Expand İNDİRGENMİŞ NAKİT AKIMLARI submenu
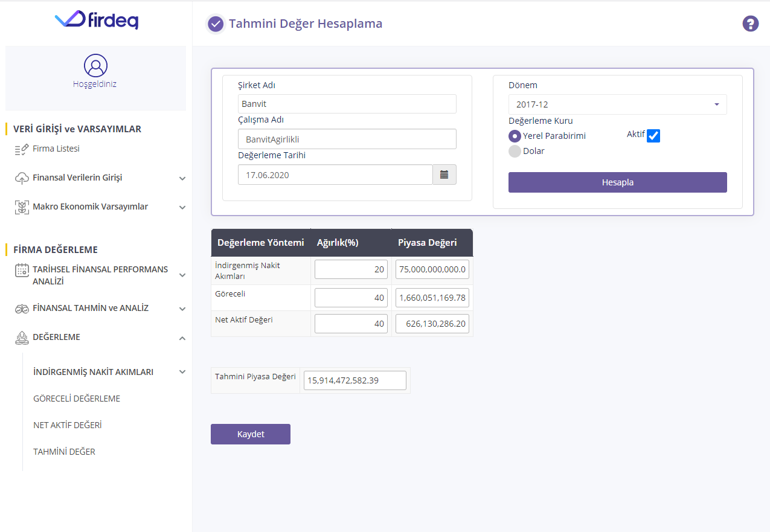The image size is (770, 532). pos(182,372)
